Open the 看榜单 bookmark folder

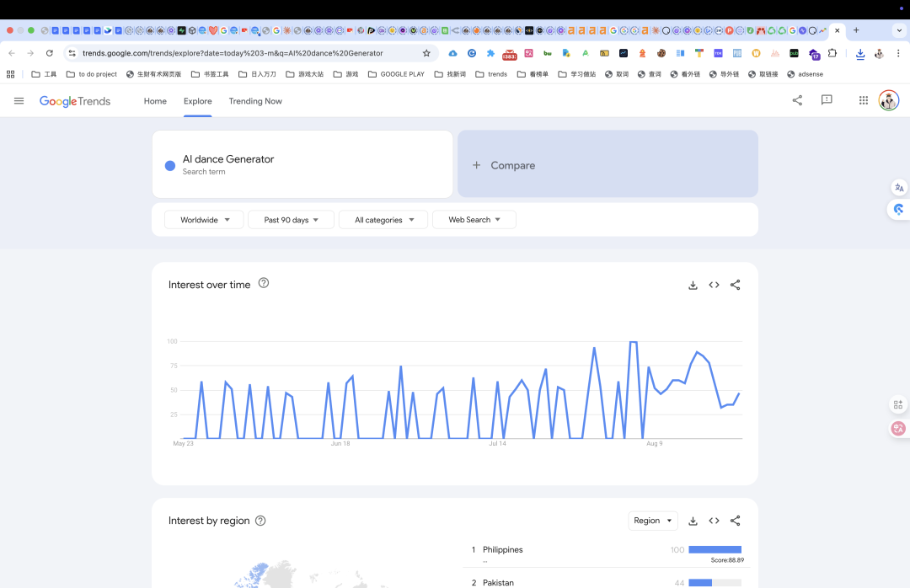coord(533,74)
